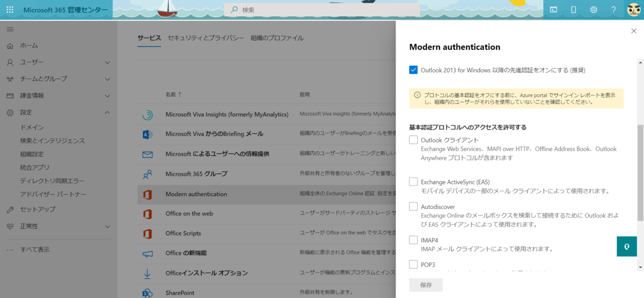Image resolution: width=644 pixels, height=298 pixels.
Task: Open Microsoft 365 グループ service
Action: 196,174
